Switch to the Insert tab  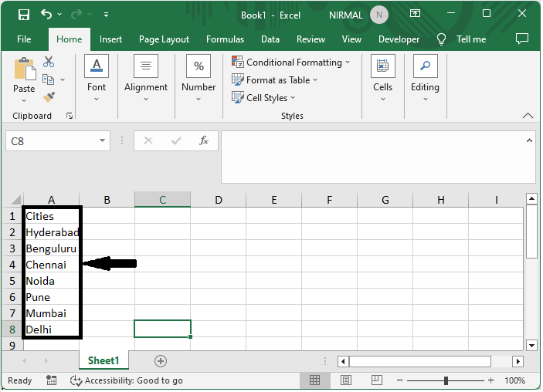(110, 39)
